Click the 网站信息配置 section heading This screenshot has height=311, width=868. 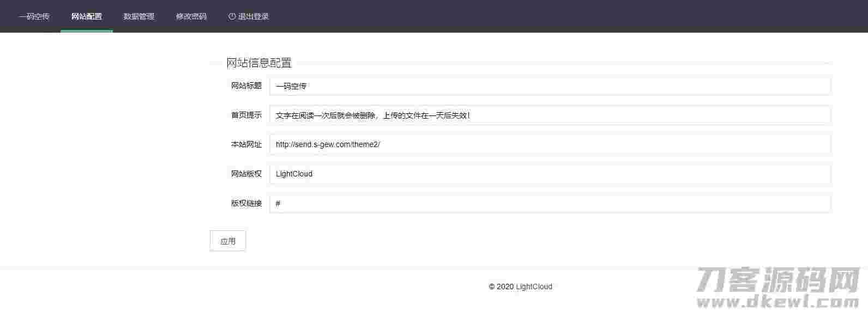coord(259,63)
